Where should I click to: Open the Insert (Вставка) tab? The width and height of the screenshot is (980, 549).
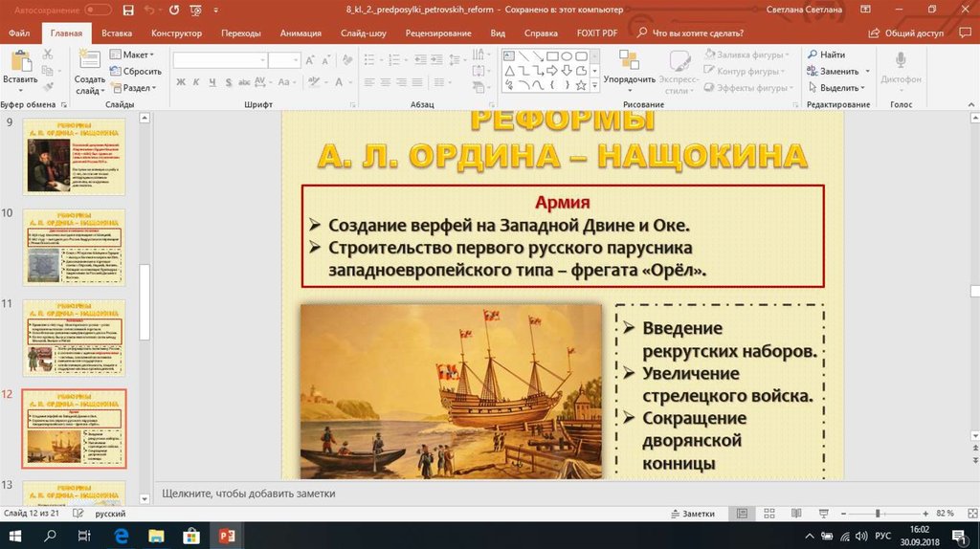pyautogui.click(x=117, y=33)
